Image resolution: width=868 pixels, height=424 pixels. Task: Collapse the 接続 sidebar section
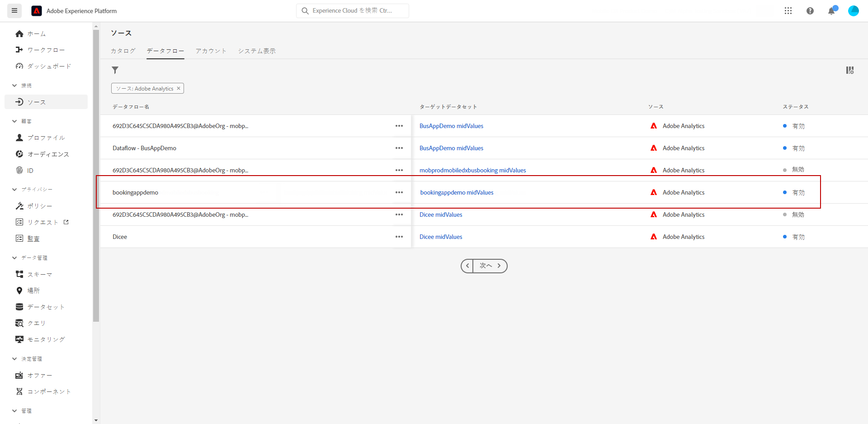point(14,85)
